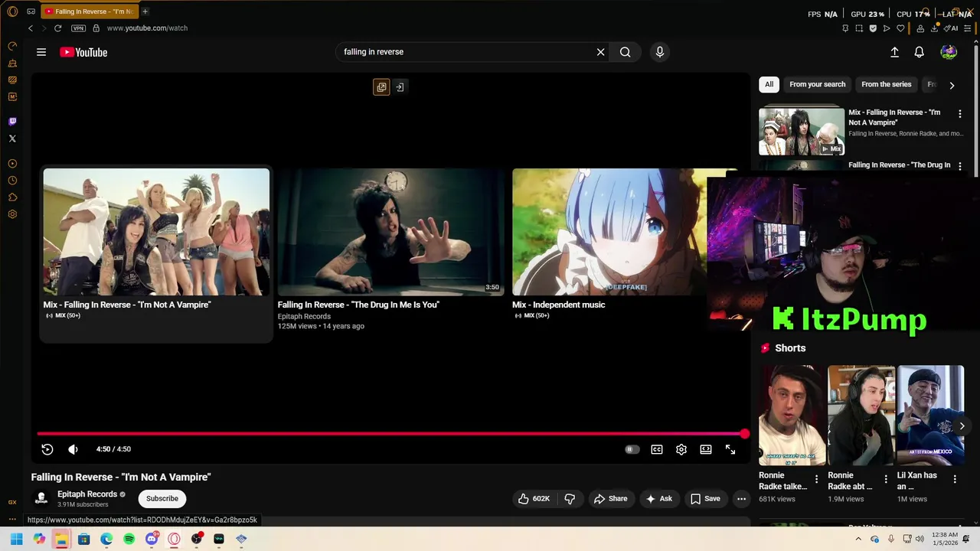Open sidebar Mix Falling In Reverse thumbnail
Image resolution: width=980 pixels, height=551 pixels.
pos(802,131)
